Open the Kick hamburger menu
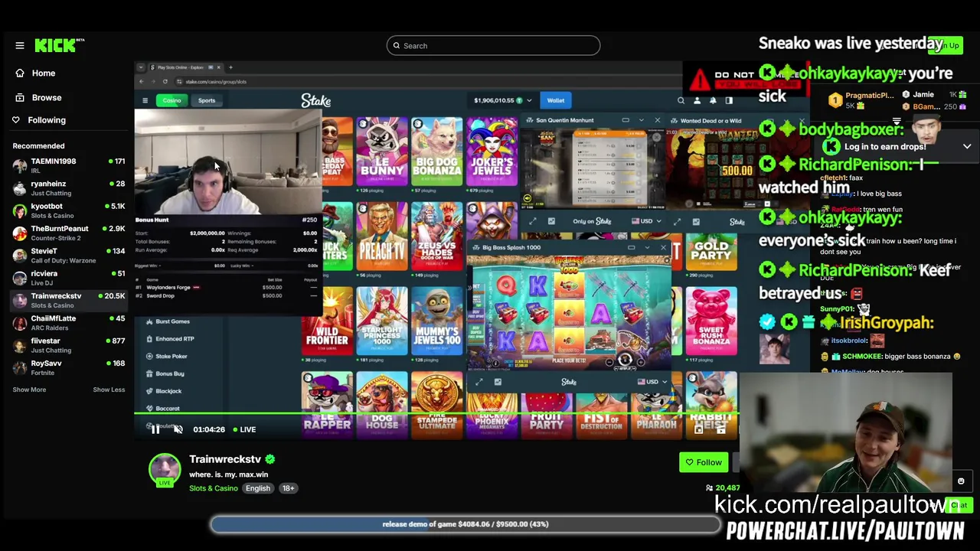Viewport: 980px width, 551px height. [x=20, y=46]
